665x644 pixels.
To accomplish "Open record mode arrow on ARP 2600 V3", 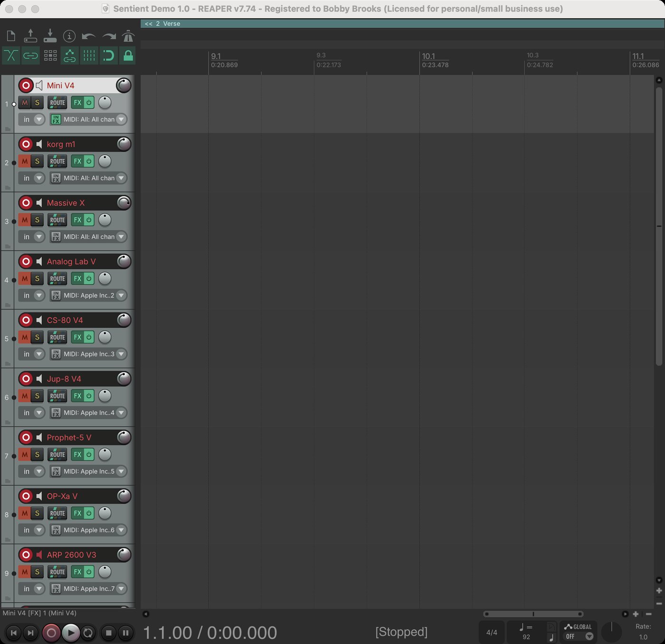I will point(39,589).
